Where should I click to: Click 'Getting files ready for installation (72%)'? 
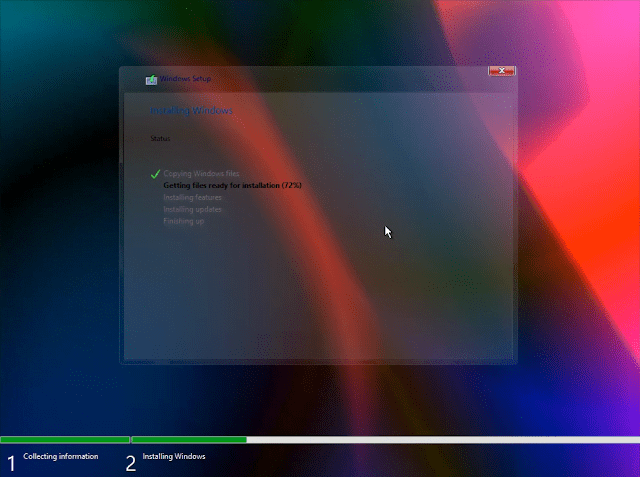[x=232, y=185]
